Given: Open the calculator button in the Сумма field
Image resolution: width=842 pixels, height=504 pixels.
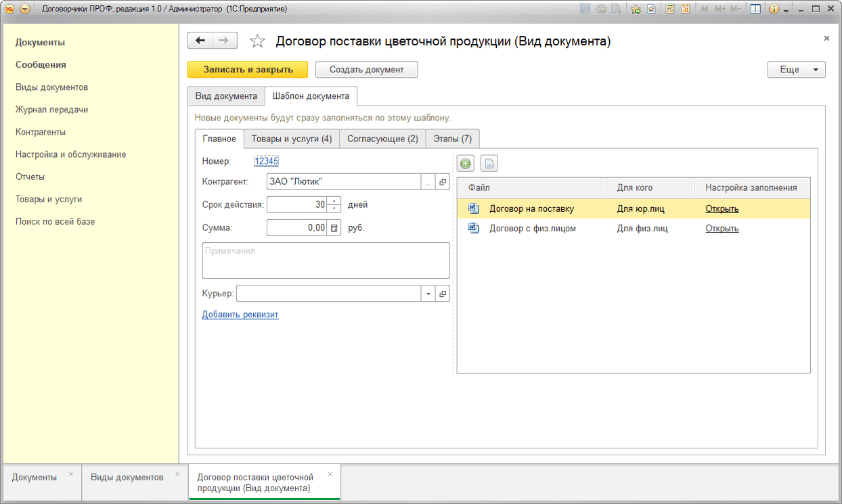Looking at the screenshot, I should 334,228.
